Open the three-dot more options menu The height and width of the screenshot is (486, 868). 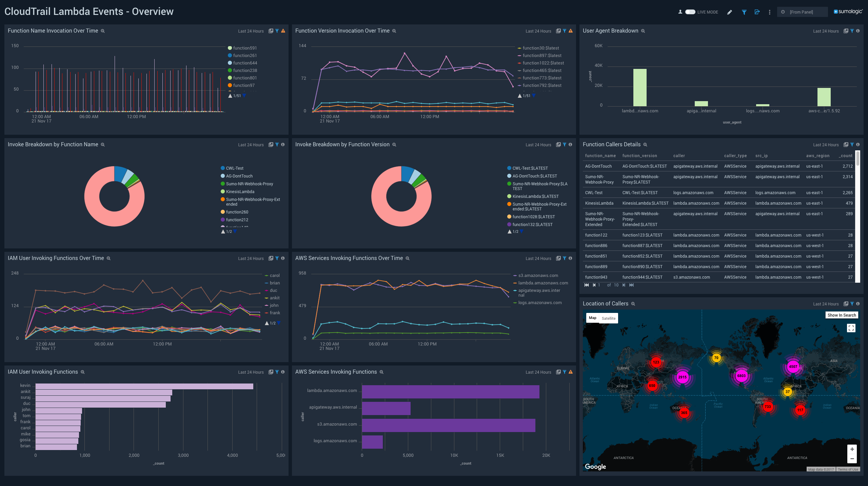coord(770,12)
